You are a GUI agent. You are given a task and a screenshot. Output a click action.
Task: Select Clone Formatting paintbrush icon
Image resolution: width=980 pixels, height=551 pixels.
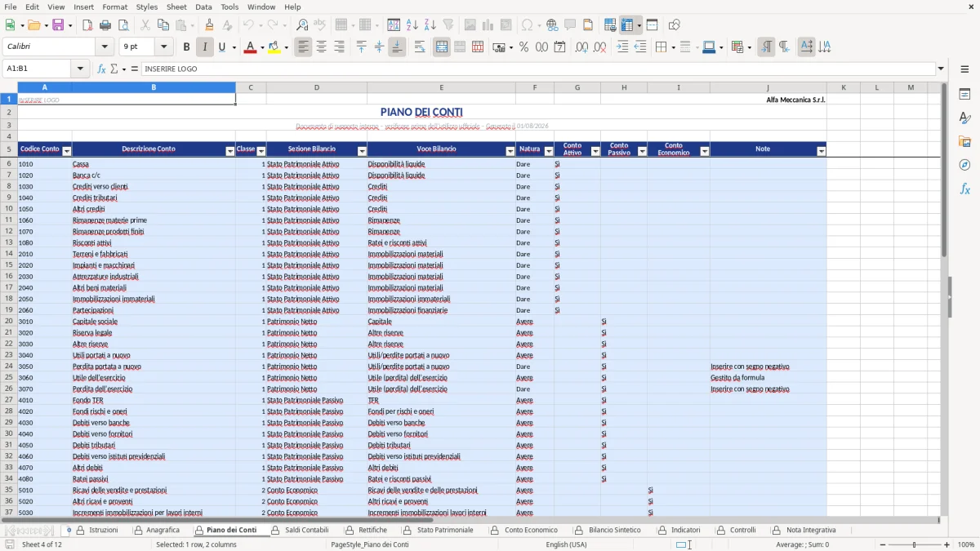tap(210, 25)
